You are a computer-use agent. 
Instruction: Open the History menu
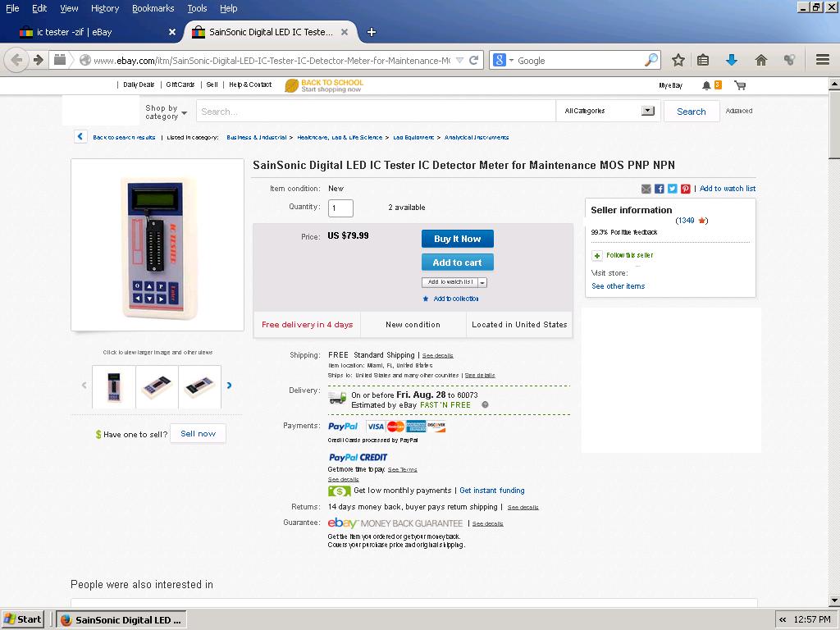pos(105,8)
